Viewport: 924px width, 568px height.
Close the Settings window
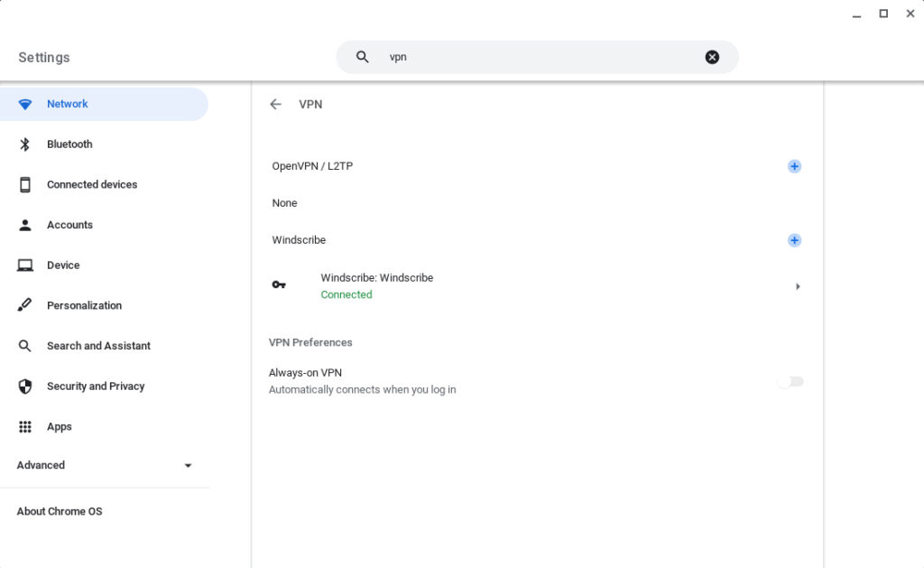(x=910, y=14)
